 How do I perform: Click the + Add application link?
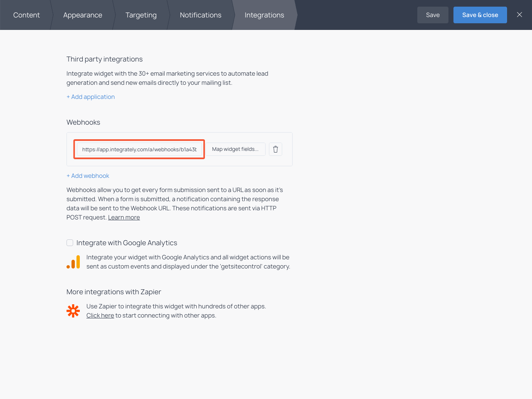(x=91, y=97)
